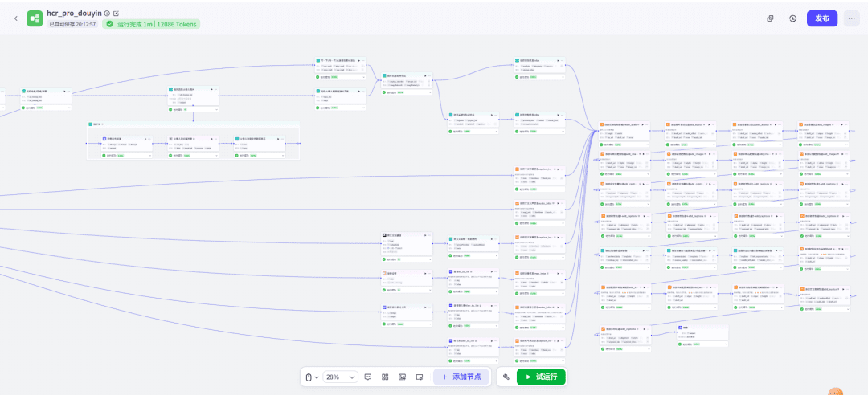Open the more options ellipsis menu
Viewport: 868px width, 395px height.
click(851, 18)
